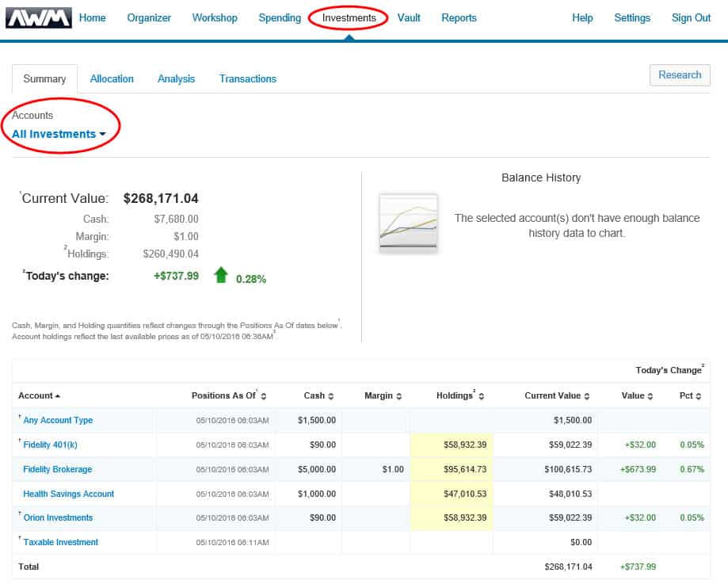Click the Help link

(583, 18)
